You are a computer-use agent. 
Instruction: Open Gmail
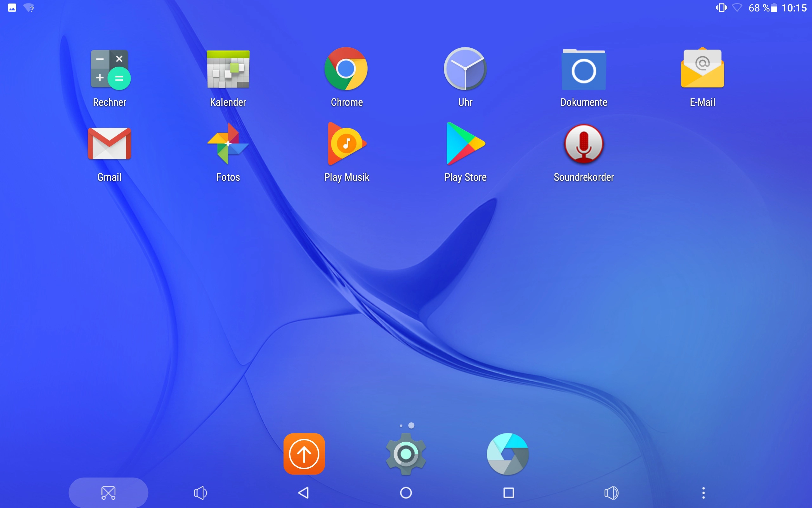[109, 144]
